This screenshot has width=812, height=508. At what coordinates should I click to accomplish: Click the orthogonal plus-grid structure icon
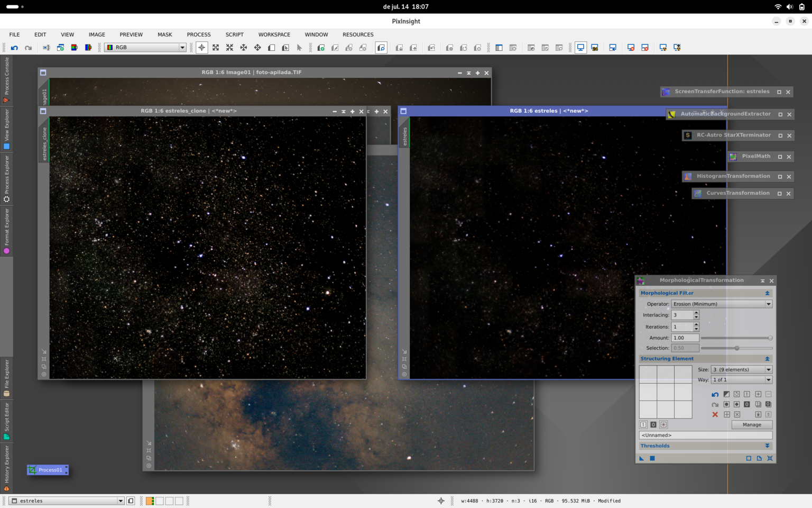click(x=726, y=414)
